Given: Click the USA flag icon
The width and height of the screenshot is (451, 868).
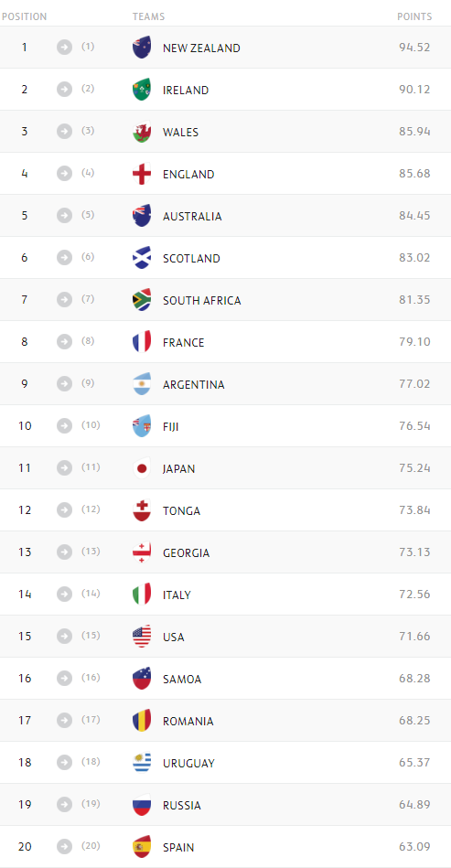Looking at the screenshot, I should 142,637.
